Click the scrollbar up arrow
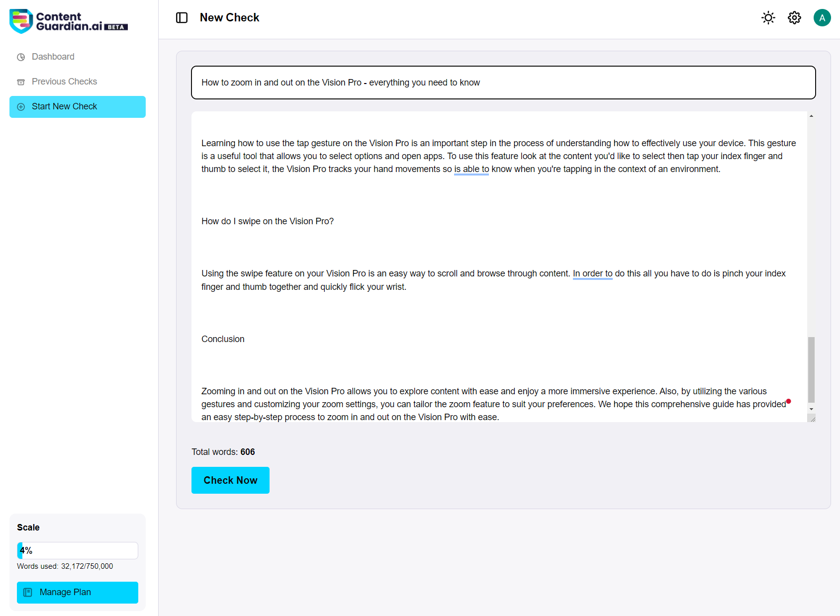The image size is (840, 616). [x=811, y=116]
